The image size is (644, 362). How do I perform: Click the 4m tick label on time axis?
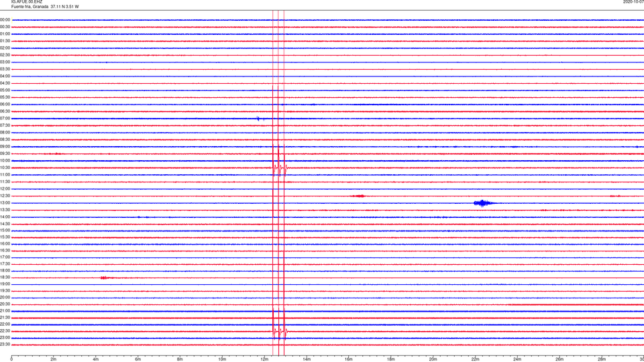(x=96, y=359)
